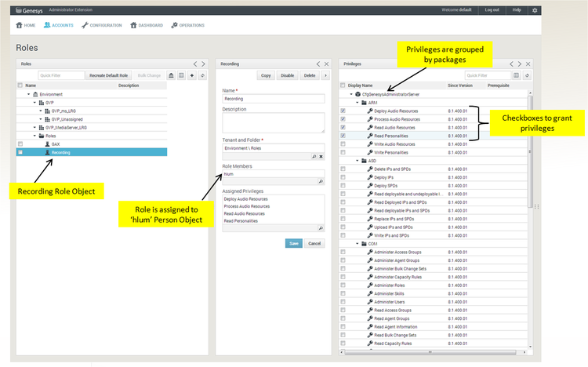Viewport: 588px width, 367px height.
Task: Tick the checkbox next to the GAX role
Action: 20,144
